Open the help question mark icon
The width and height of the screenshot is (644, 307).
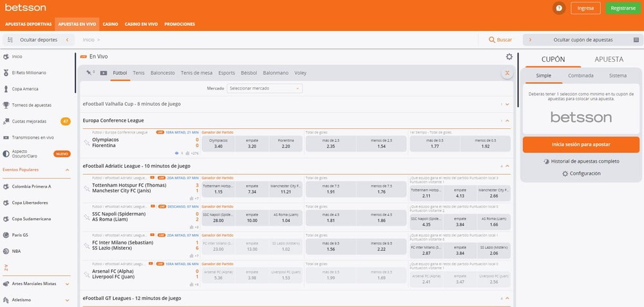(x=558, y=8)
